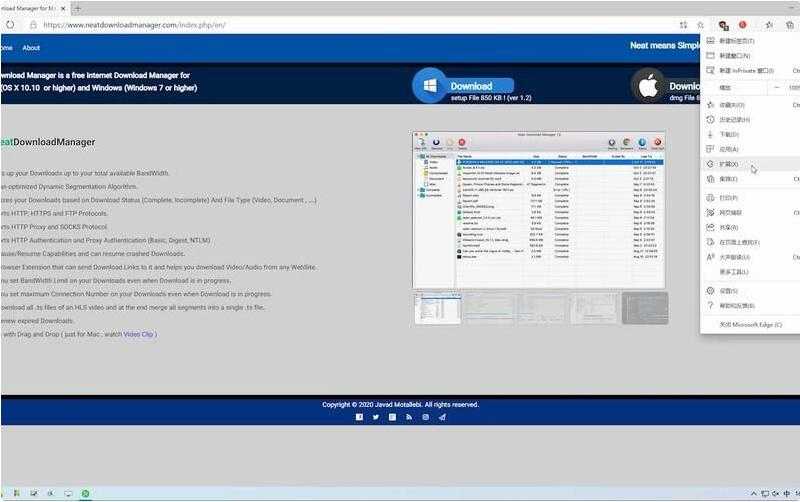Open 历史记录 history menu entry
This screenshot has width=800, height=502.
tap(751, 119)
